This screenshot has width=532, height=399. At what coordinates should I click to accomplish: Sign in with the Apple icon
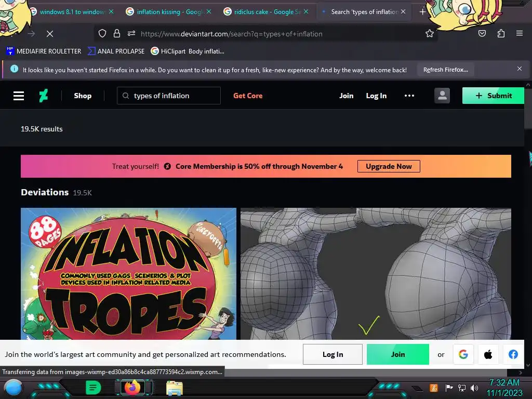(x=488, y=354)
